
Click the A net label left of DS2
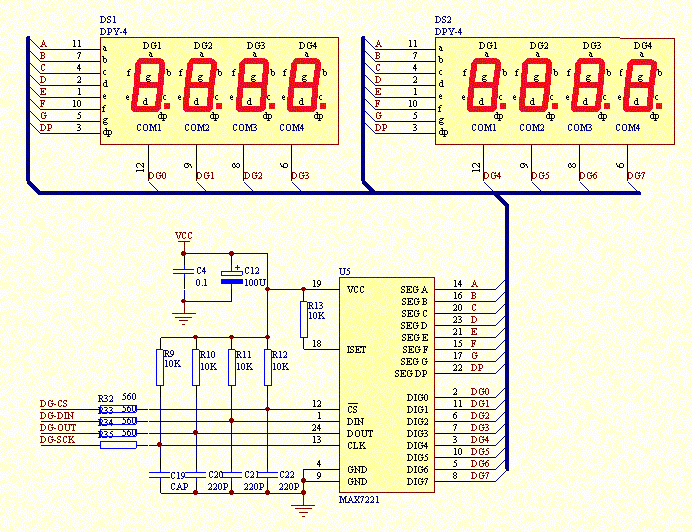[378, 44]
